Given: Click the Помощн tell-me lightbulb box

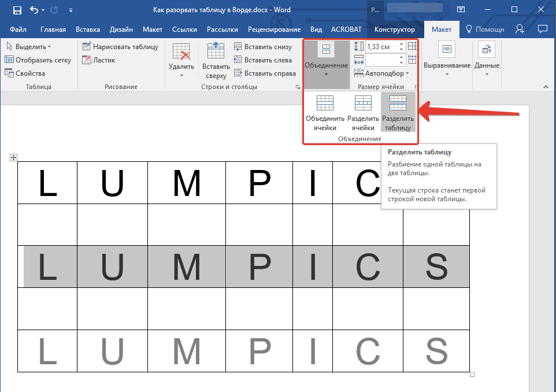Looking at the screenshot, I should (485, 29).
